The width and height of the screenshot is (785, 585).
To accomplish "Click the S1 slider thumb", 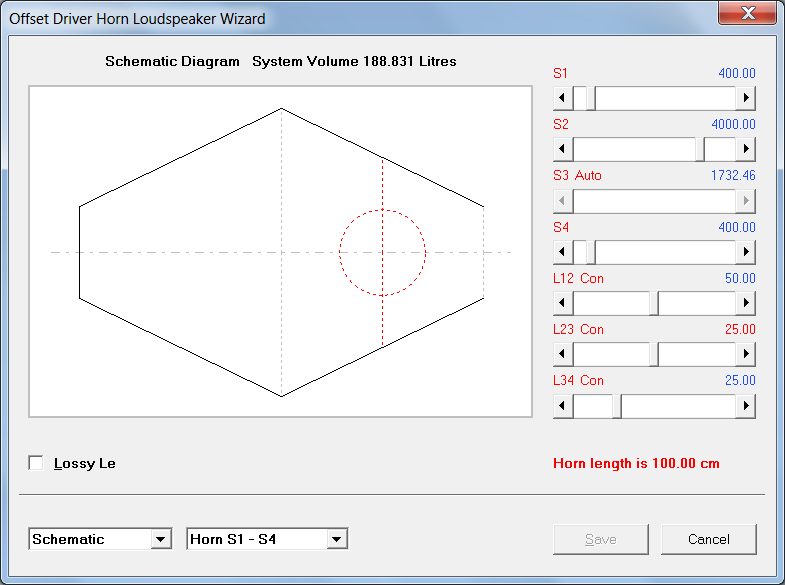I will click(x=591, y=98).
